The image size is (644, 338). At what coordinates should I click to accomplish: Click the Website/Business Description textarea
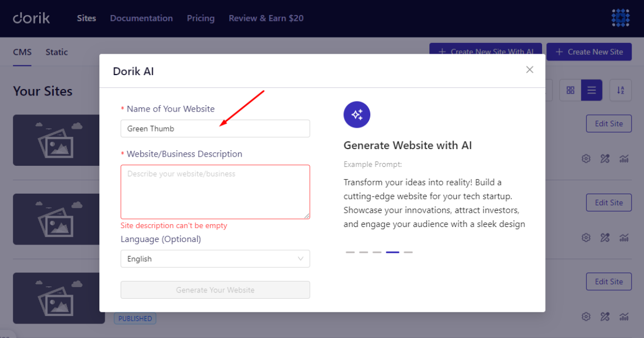coord(215,192)
